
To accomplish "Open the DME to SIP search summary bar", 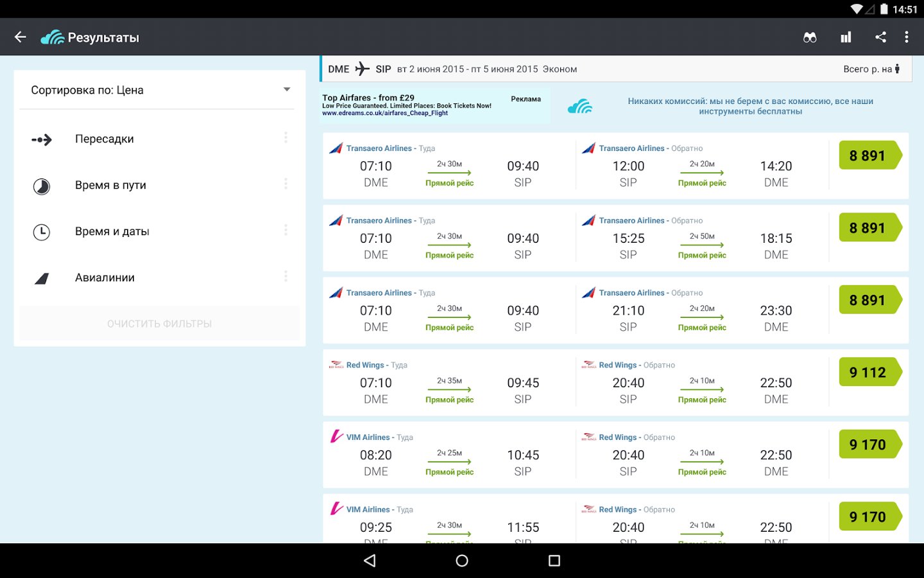I will (x=615, y=69).
